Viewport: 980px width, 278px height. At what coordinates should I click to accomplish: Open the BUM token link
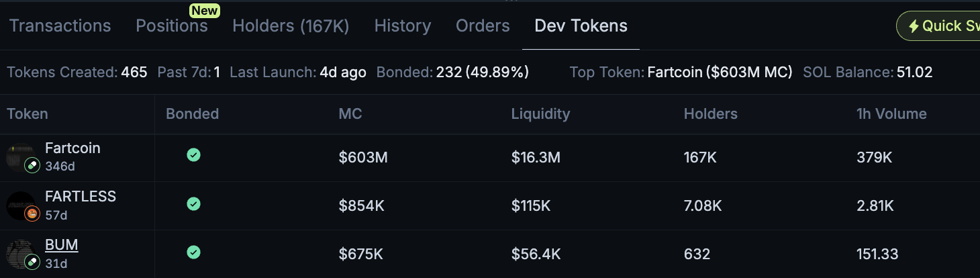(62, 245)
